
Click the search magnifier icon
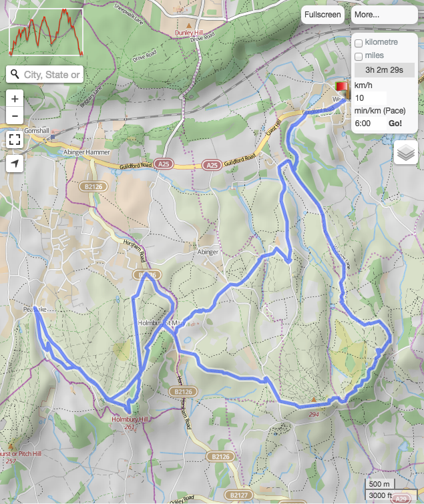pyautogui.click(x=15, y=74)
